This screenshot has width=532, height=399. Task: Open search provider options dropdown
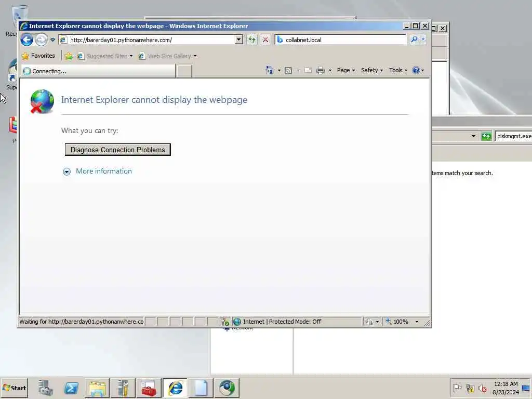pos(423,39)
